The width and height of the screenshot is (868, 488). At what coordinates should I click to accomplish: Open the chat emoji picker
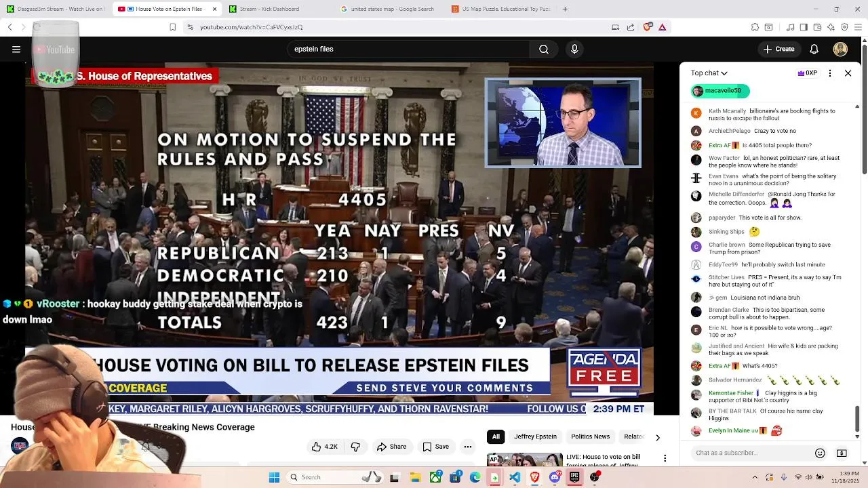click(820, 453)
